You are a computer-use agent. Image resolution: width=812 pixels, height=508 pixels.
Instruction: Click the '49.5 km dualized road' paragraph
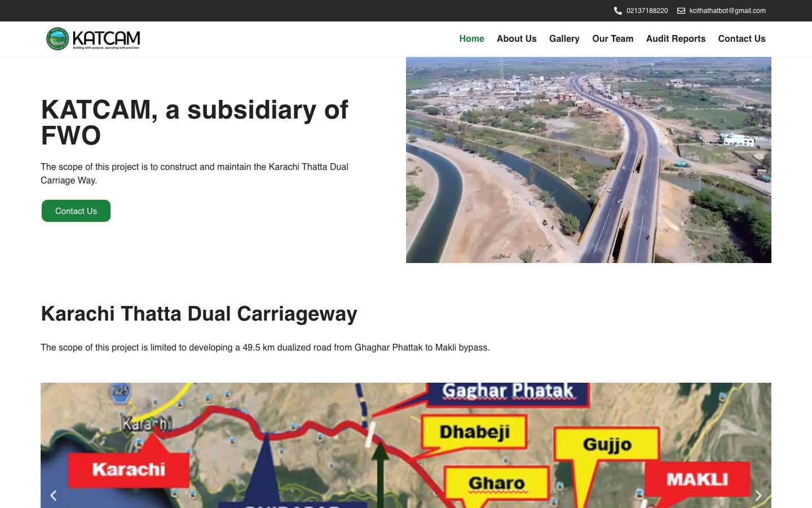pyautogui.click(x=265, y=347)
